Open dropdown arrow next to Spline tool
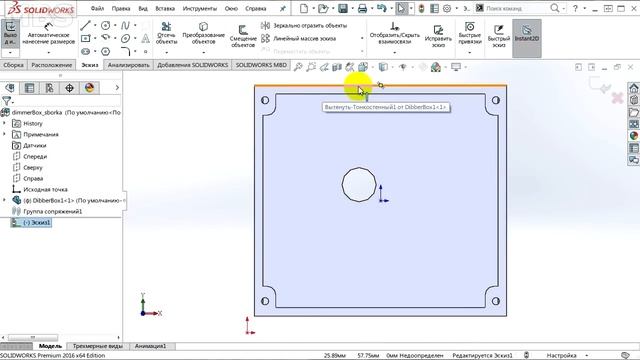Viewport: 640px width, 360px height. coord(135,25)
